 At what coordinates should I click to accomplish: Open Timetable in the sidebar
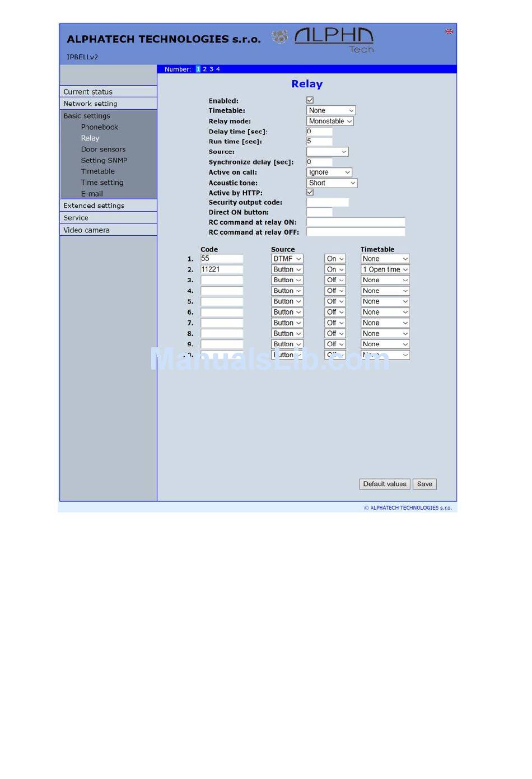pos(97,171)
